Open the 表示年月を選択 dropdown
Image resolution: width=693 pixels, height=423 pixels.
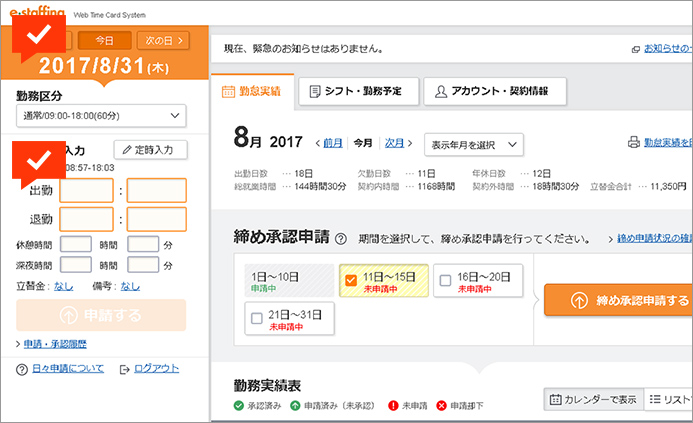(473, 144)
